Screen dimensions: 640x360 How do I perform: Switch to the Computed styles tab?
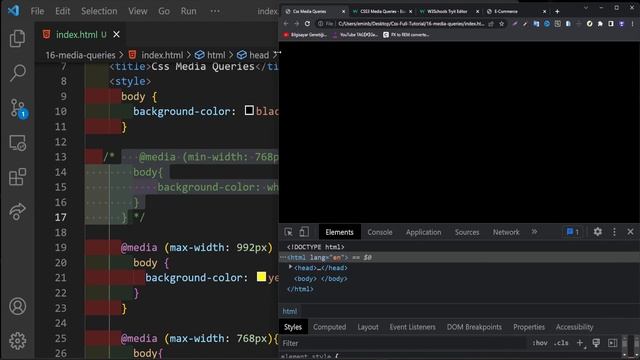(x=329, y=327)
